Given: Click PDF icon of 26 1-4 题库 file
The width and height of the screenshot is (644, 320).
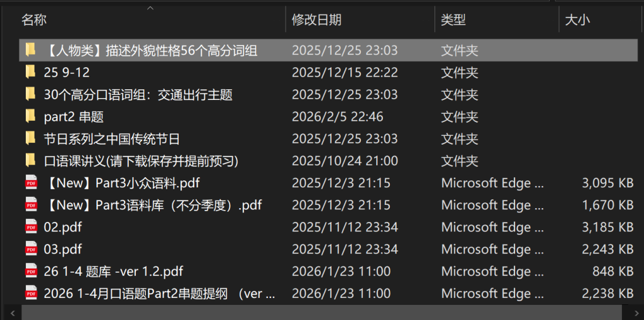Looking at the screenshot, I should 31,271.
